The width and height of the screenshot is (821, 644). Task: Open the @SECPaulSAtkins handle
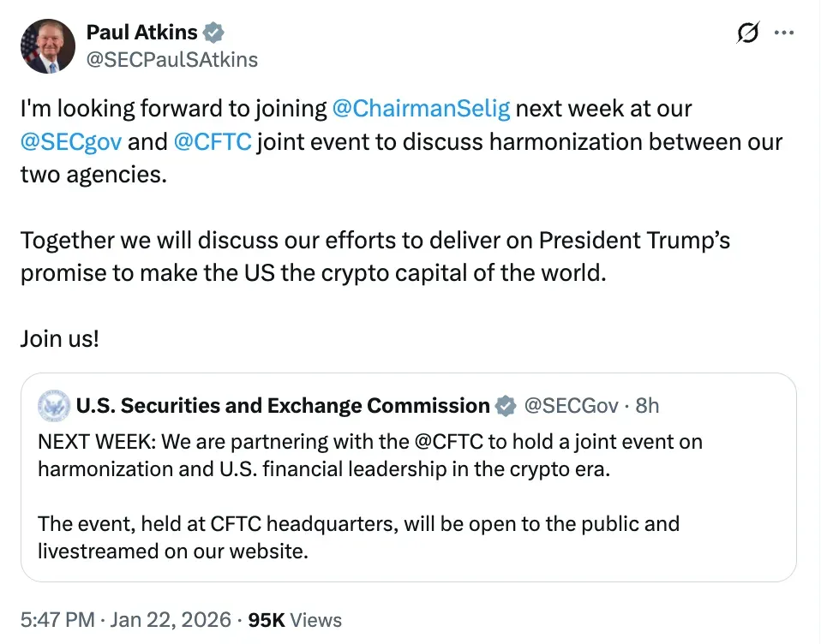click(171, 58)
